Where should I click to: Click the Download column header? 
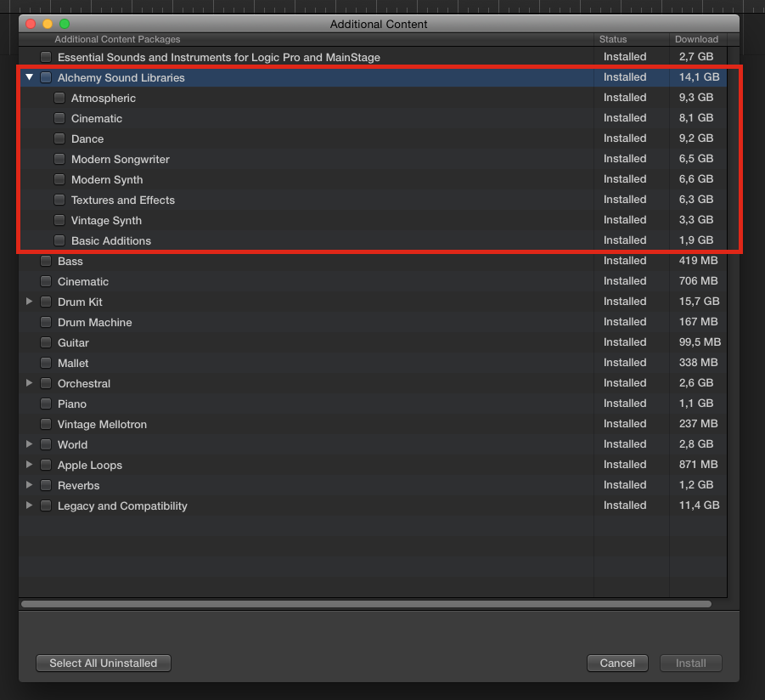pos(698,39)
